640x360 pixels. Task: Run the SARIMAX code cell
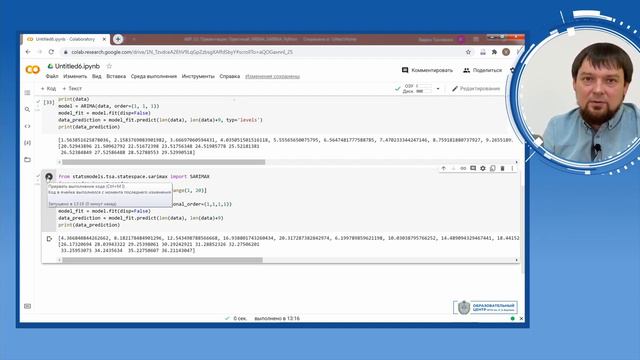tap(49, 177)
